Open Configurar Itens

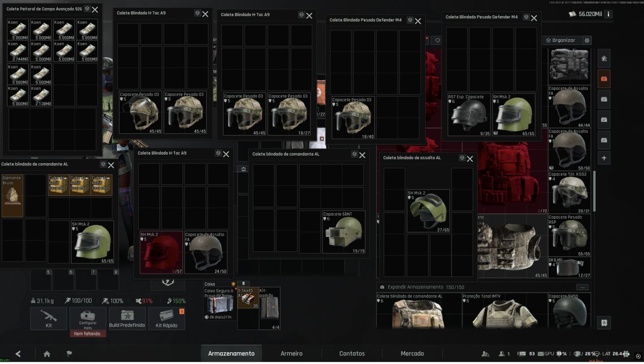[x=88, y=318]
